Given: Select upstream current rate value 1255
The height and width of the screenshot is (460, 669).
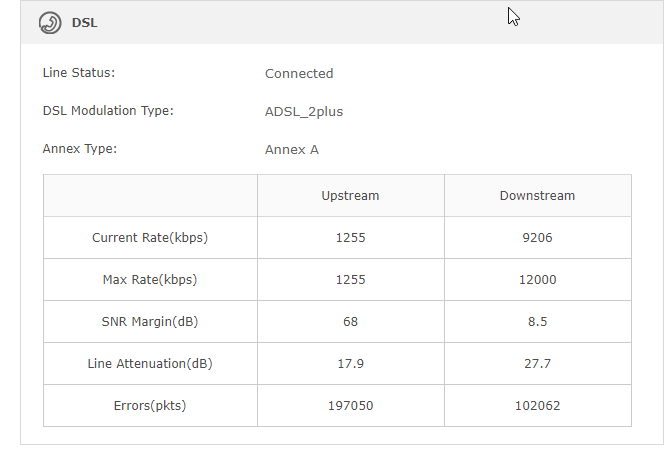Looking at the screenshot, I should pos(351,237).
